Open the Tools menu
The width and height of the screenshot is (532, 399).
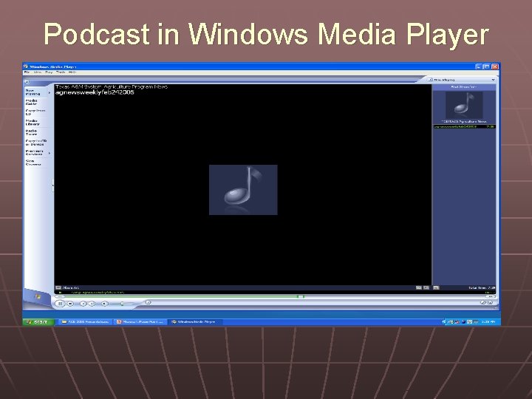(61, 72)
